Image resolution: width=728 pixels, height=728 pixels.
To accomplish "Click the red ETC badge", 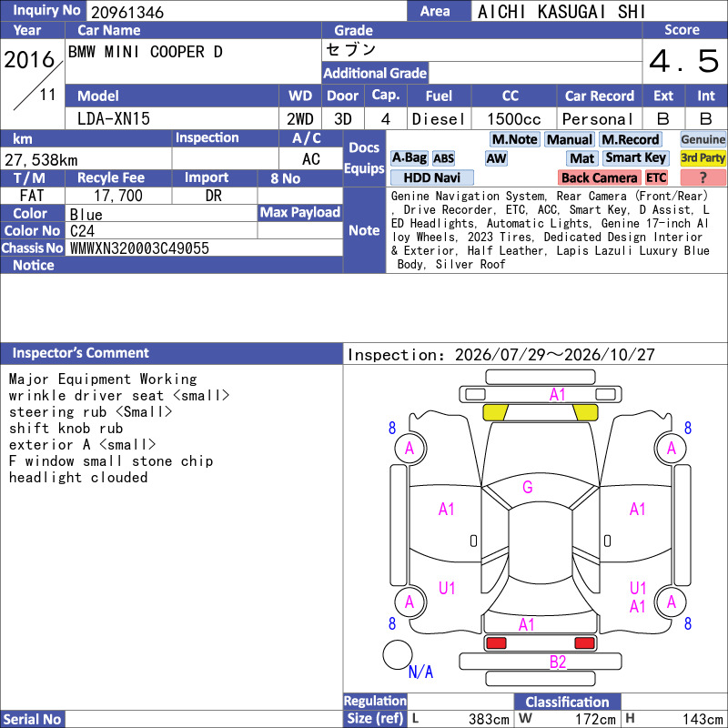I will pos(656,177).
